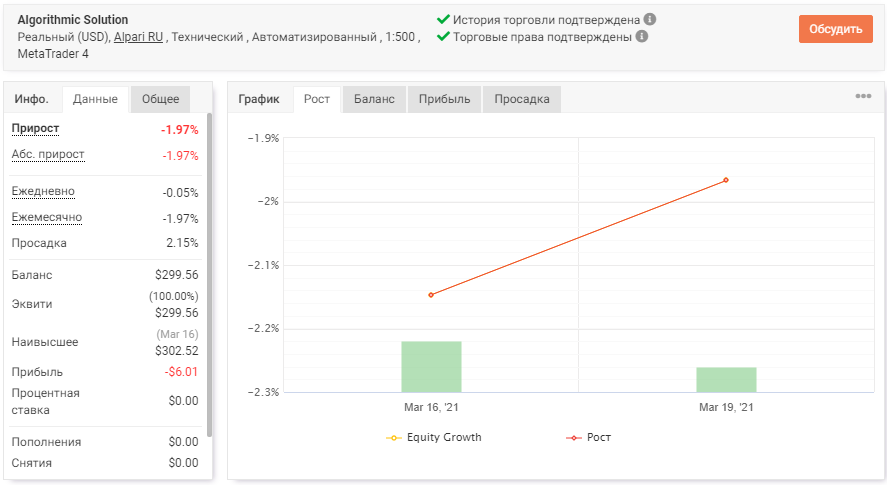887x485 pixels.
Task: Click the -$6.01 Прибыль value
Action: click(181, 372)
